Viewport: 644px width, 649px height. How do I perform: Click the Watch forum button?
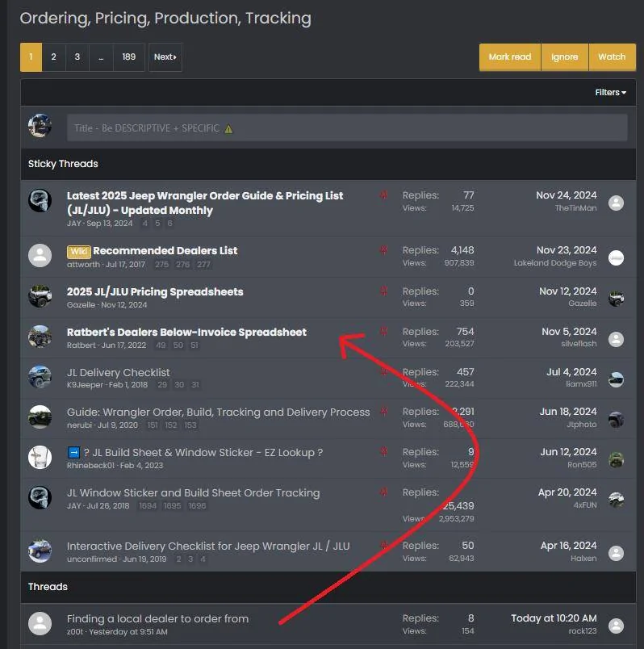pyautogui.click(x=612, y=57)
